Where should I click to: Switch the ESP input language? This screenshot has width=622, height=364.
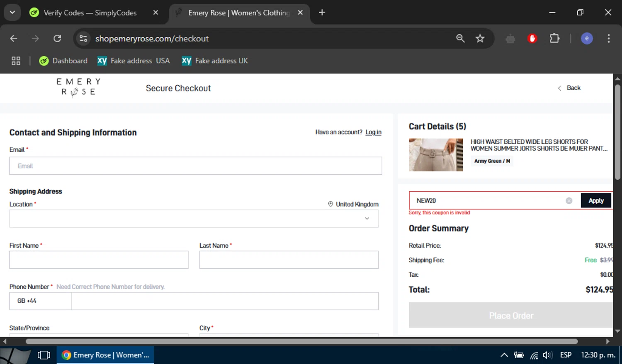coord(566,355)
